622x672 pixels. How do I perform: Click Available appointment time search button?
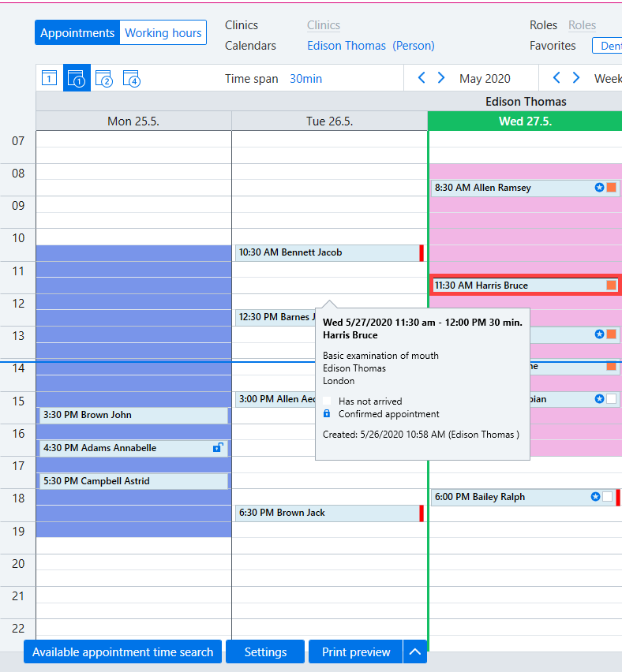[122, 651]
